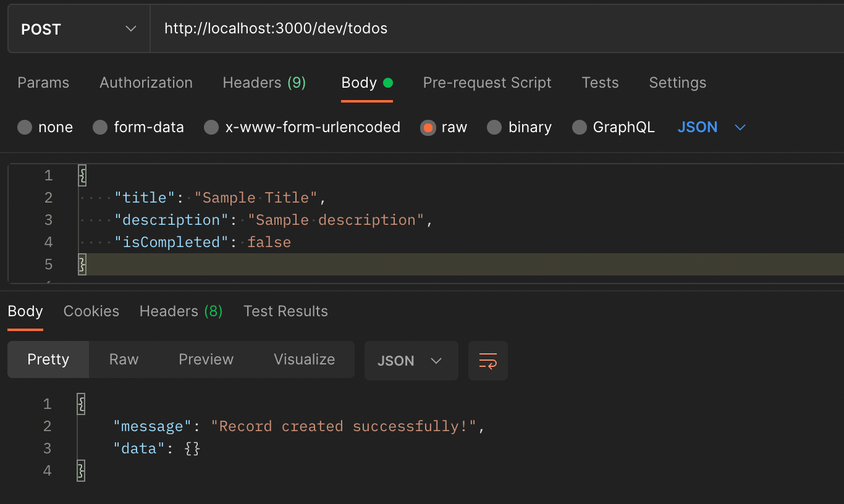Open the POST method dropdown
Image resolution: width=844 pixels, height=504 pixels.
coord(79,29)
